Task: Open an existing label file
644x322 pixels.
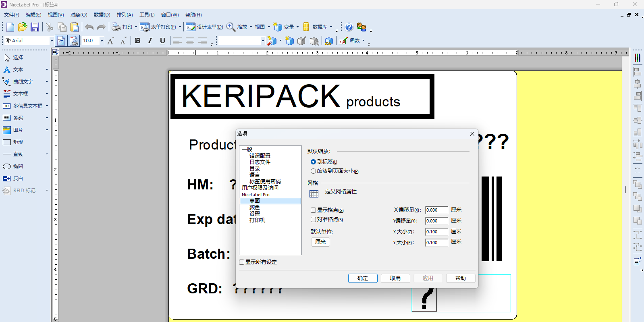Action: point(23,27)
